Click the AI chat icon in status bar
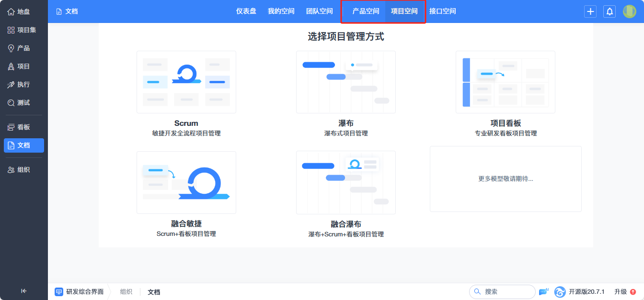644x300 pixels. 544,291
